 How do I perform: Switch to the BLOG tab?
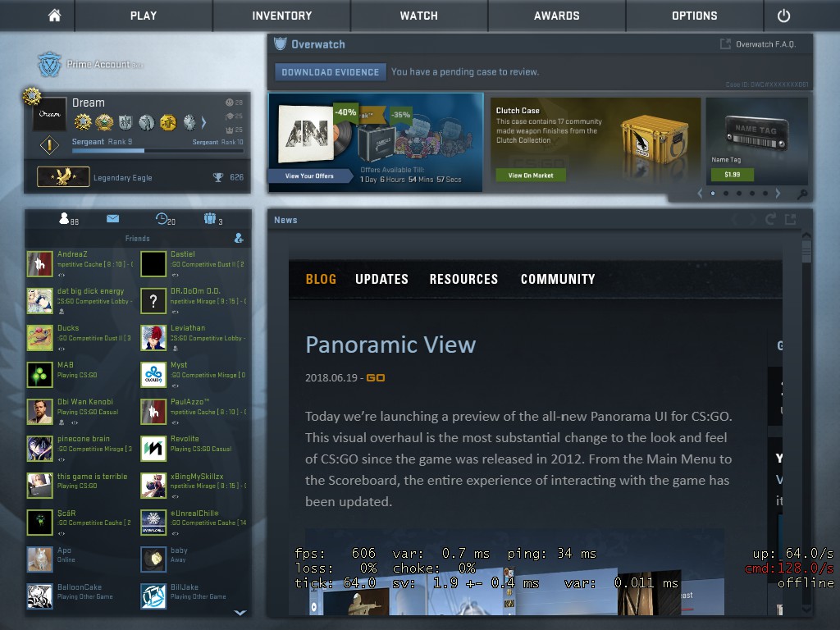321,279
